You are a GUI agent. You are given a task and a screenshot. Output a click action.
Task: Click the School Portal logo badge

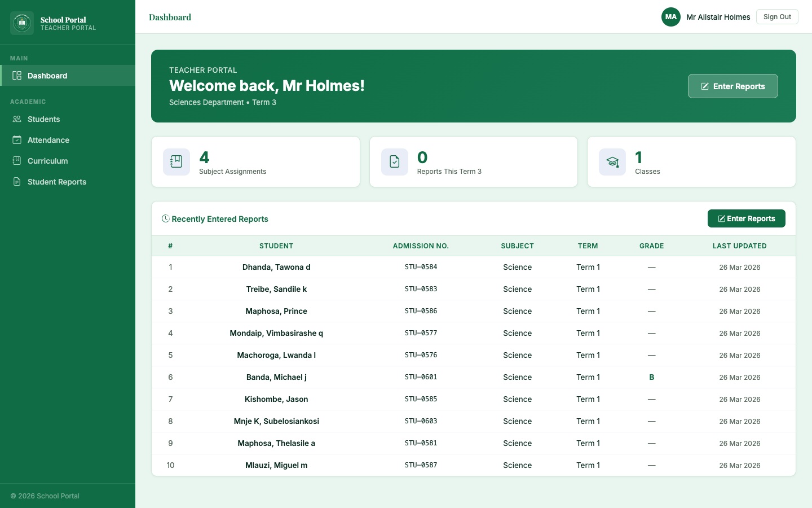click(21, 22)
